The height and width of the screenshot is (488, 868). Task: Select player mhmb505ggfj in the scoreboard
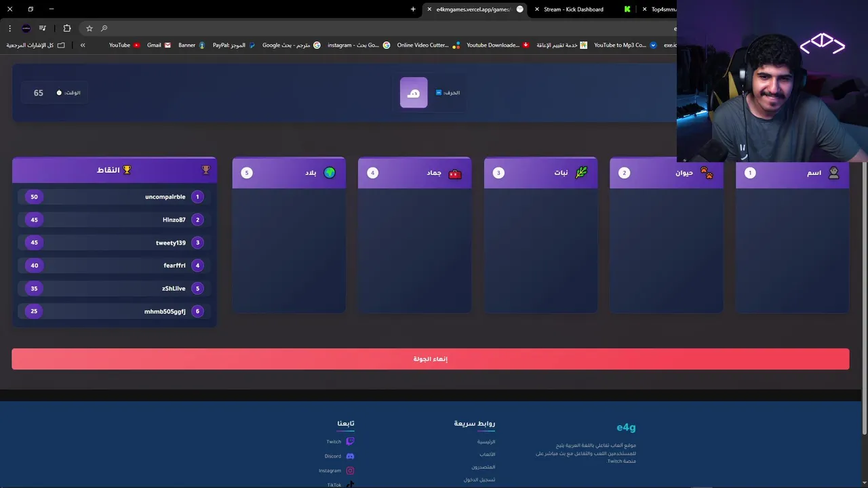(114, 312)
